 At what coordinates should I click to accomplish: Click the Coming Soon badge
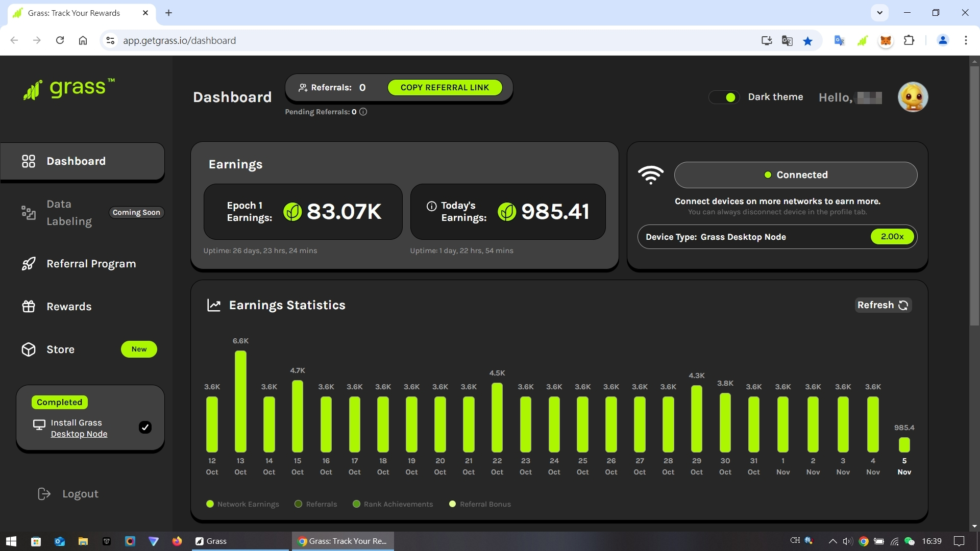[x=136, y=213]
